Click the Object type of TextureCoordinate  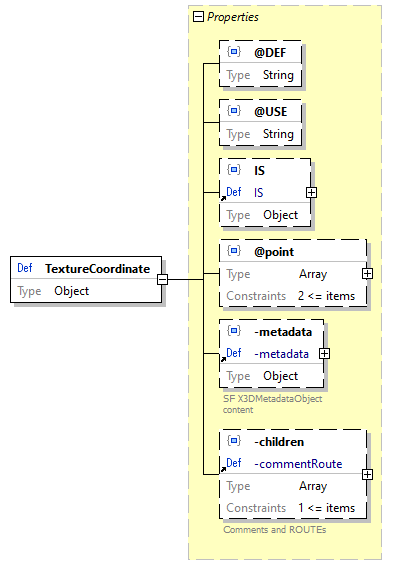coord(72,291)
